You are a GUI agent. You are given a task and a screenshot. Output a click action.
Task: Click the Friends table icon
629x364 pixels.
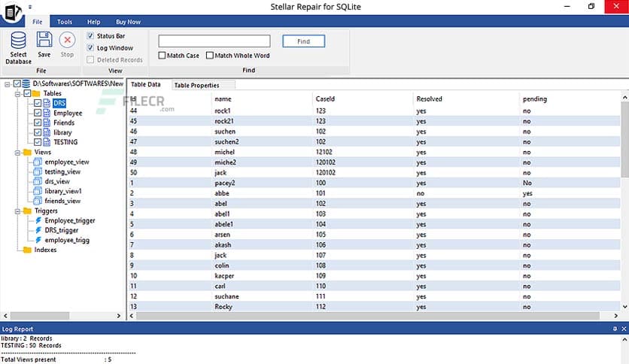click(x=47, y=123)
